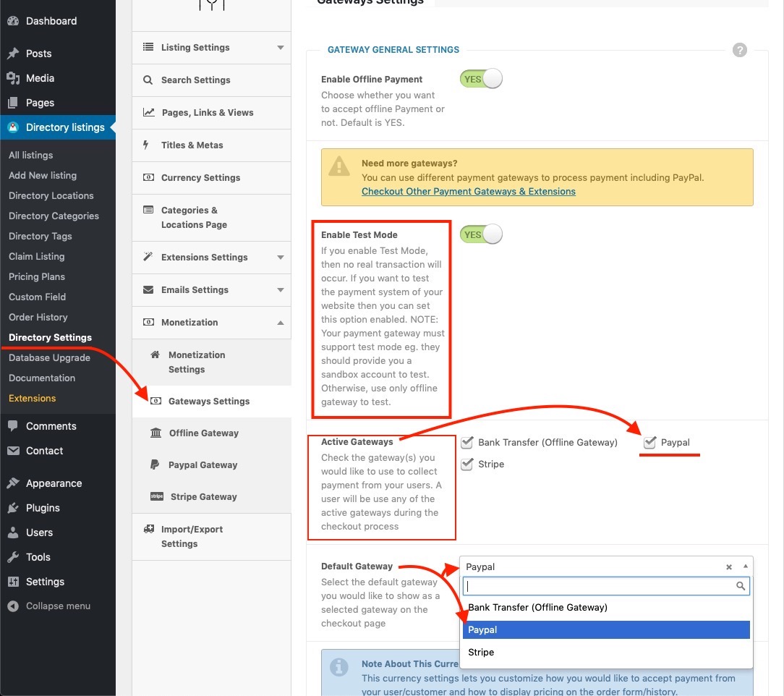784x696 pixels.
Task: Open the Paypal Gateway settings
Action: 203,464
